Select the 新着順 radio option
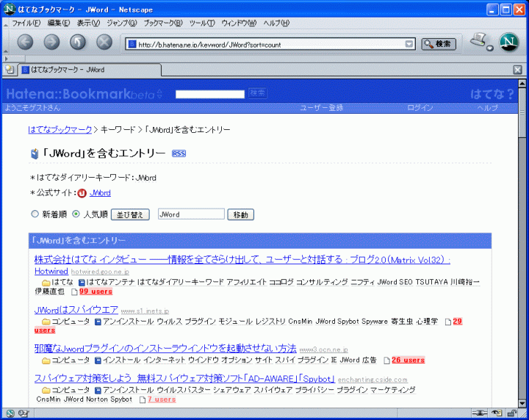This screenshot has width=529, height=420. click(x=34, y=214)
